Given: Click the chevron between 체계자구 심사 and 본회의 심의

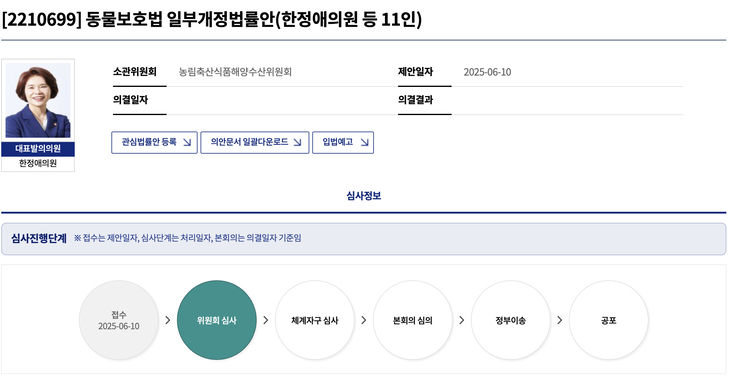Looking at the screenshot, I should [364, 320].
